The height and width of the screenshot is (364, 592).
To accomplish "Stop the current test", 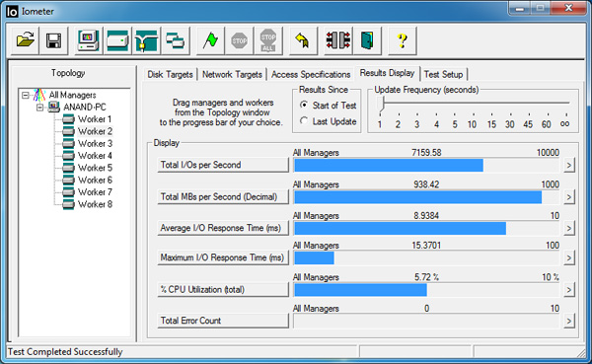I will click(x=240, y=40).
